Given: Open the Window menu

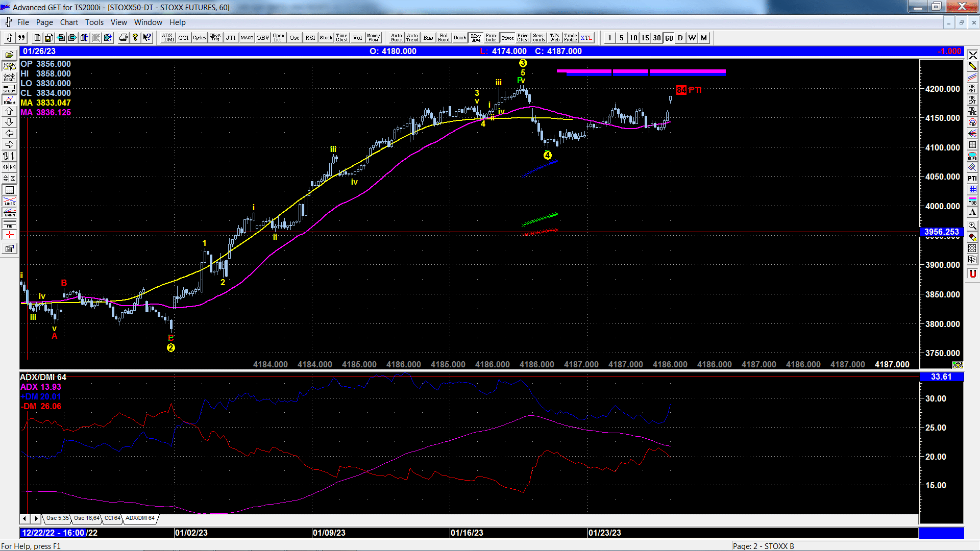Looking at the screenshot, I should (x=148, y=22).
